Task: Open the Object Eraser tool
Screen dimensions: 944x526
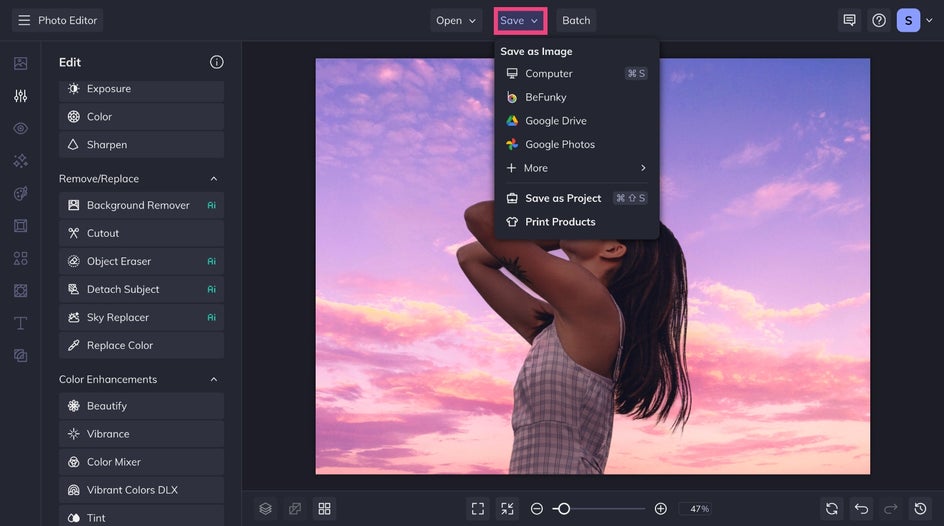Action: (141, 261)
